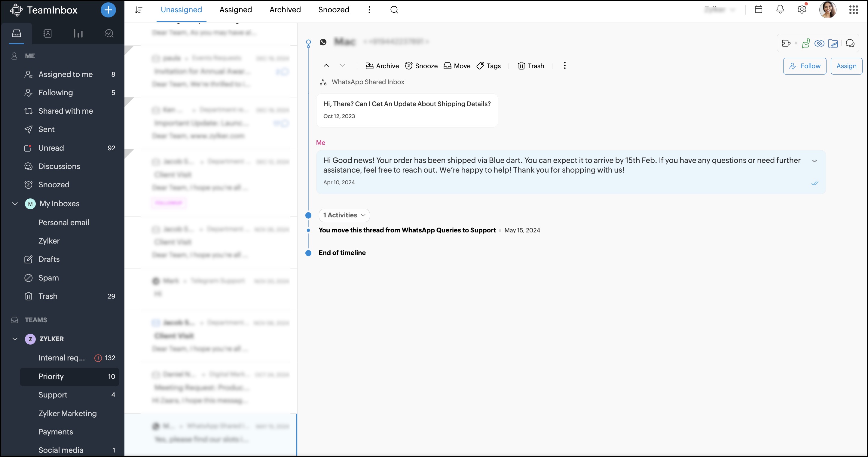Open the Insights search-trend panel
Image resolution: width=868 pixels, height=457 pixels.
108,33
